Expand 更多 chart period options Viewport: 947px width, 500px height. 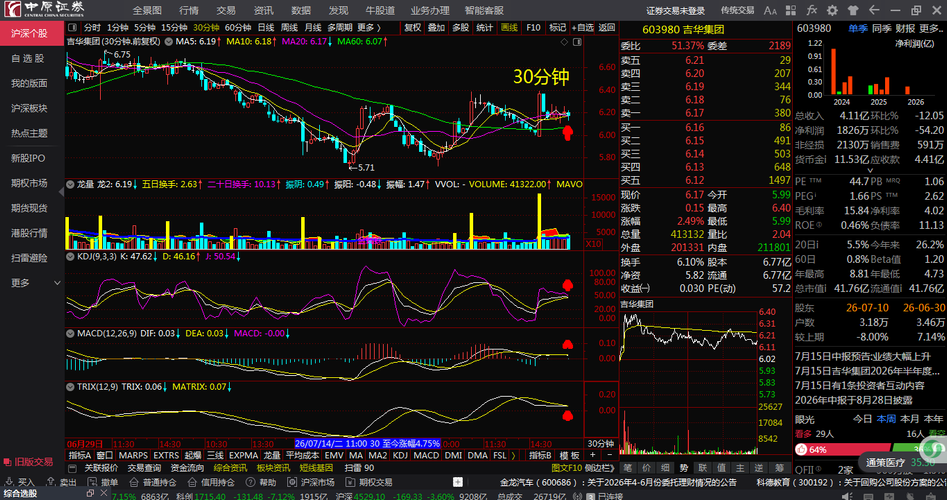click(x=368, y=27)
